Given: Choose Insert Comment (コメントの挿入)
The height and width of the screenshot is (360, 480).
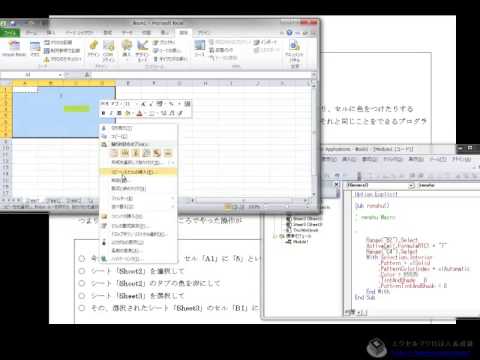Looking at the screenshot, I should (138, 216).
